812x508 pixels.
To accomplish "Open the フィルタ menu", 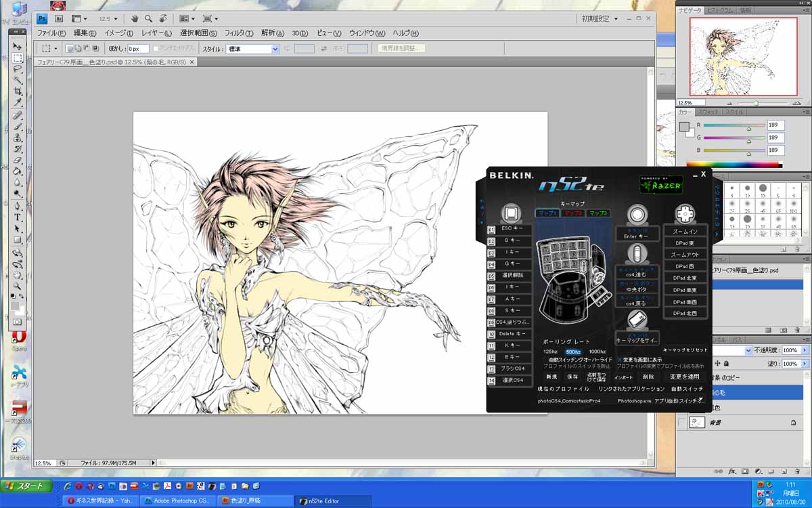I will click(238, 33).
